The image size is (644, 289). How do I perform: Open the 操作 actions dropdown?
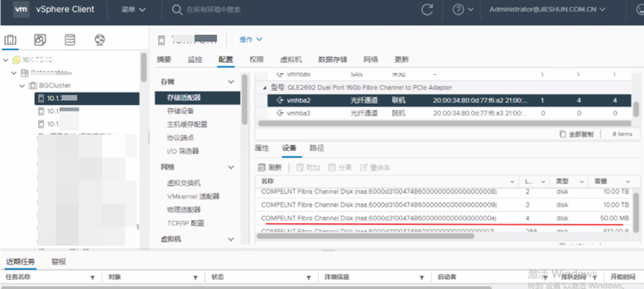click(250, 39)
